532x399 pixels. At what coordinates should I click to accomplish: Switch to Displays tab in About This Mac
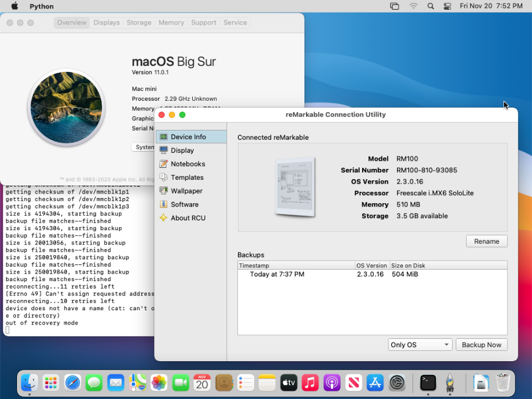[106, 22]
